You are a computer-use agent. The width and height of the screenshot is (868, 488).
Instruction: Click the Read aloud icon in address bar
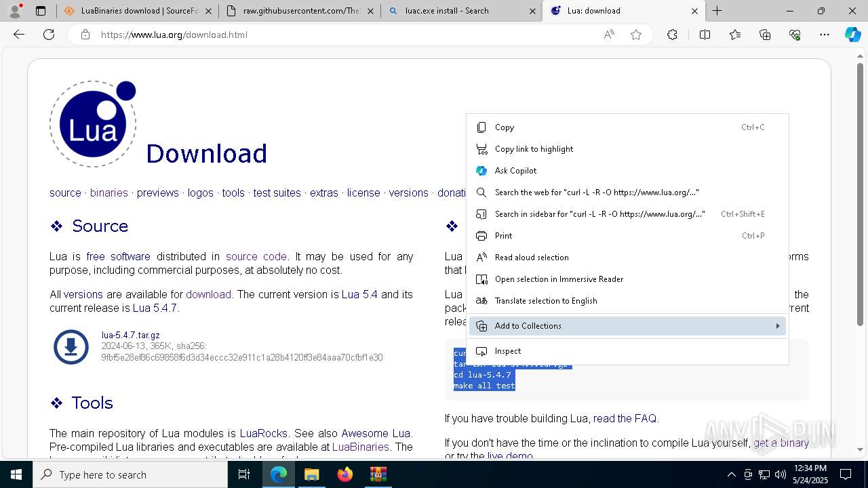609,35
